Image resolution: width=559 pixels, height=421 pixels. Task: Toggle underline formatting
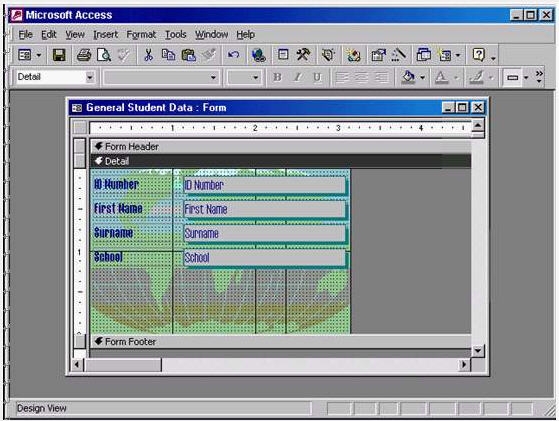click(x=317, y=77)
